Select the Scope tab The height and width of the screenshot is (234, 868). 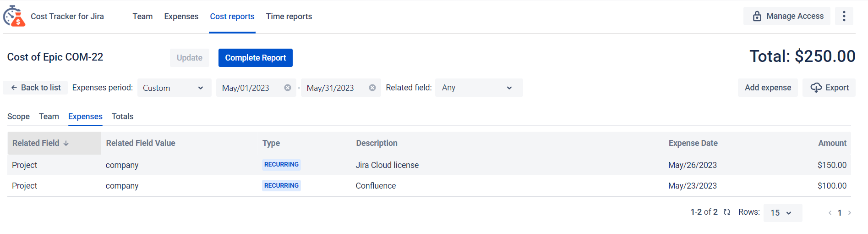18,117
